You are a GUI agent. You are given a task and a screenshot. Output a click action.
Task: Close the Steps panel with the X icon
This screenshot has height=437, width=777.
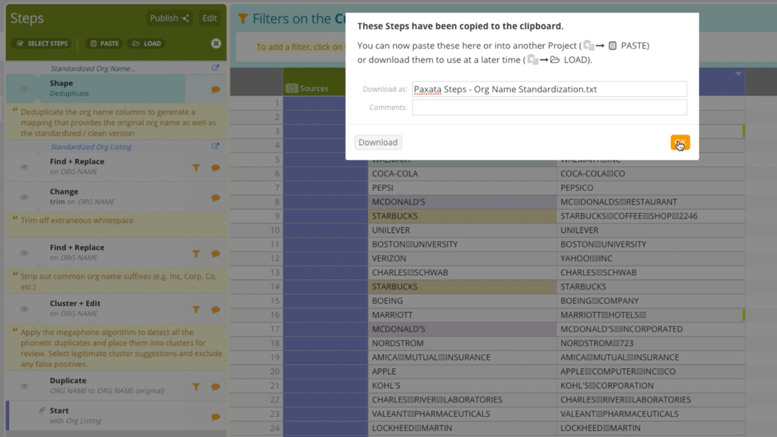point(216,44)
